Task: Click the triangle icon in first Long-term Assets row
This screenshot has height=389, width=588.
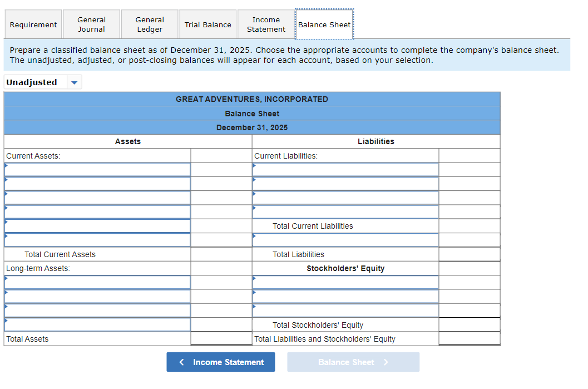Action: pos(7,278)
